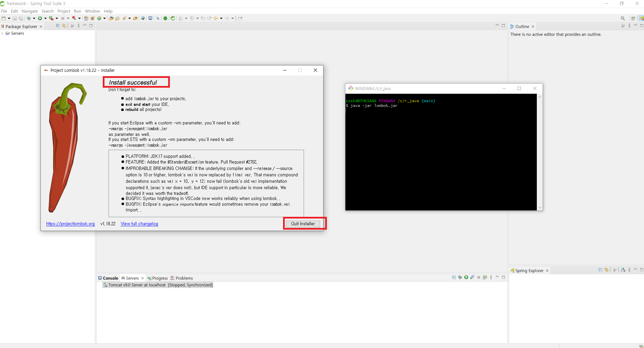Viewport: 644px width, 348px height.
Task: Open the Project menu
Action: [x=64, y=11]
